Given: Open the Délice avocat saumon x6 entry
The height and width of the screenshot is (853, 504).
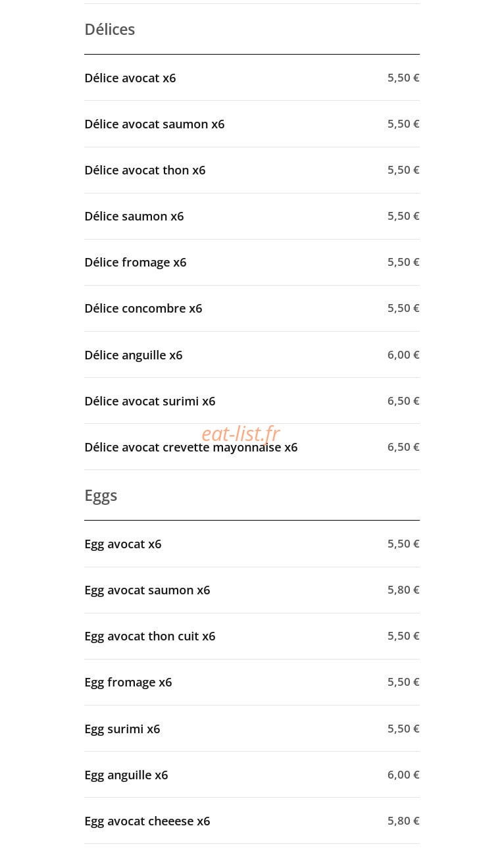Looking at the screenshot, I should (252, 124).
